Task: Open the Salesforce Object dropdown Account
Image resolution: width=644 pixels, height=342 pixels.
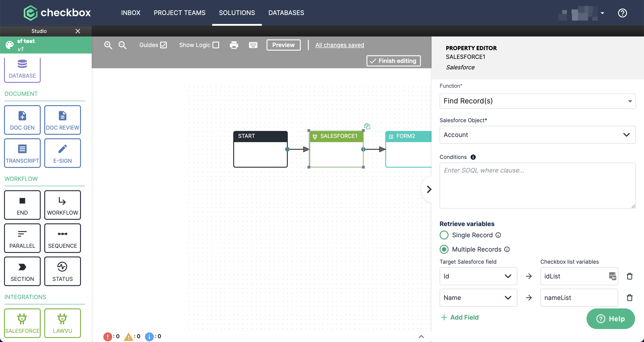Action: (538, 135)
